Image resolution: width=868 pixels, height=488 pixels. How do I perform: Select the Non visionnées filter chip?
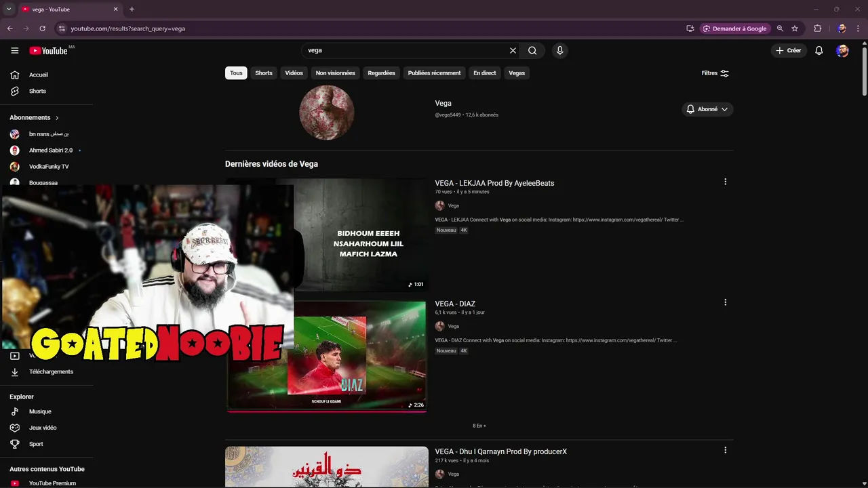tap(335, 73)
